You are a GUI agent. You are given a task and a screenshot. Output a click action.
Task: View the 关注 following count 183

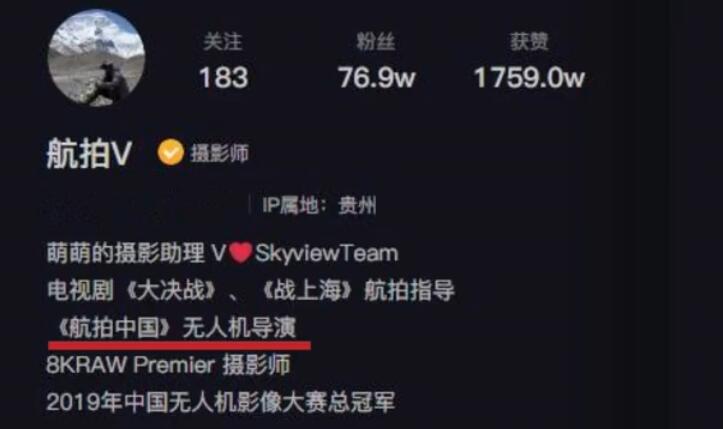pos(224,77)
